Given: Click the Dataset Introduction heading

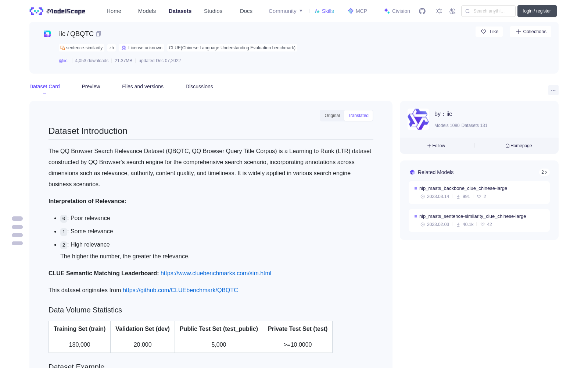Looking at the screenshot, I should pos(88,131).
